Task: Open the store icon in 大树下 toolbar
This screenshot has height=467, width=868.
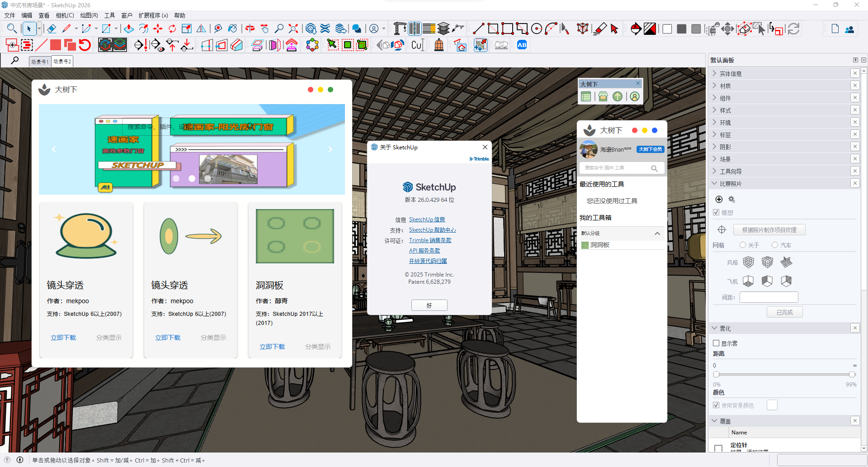Action: [x=603, y=96]
